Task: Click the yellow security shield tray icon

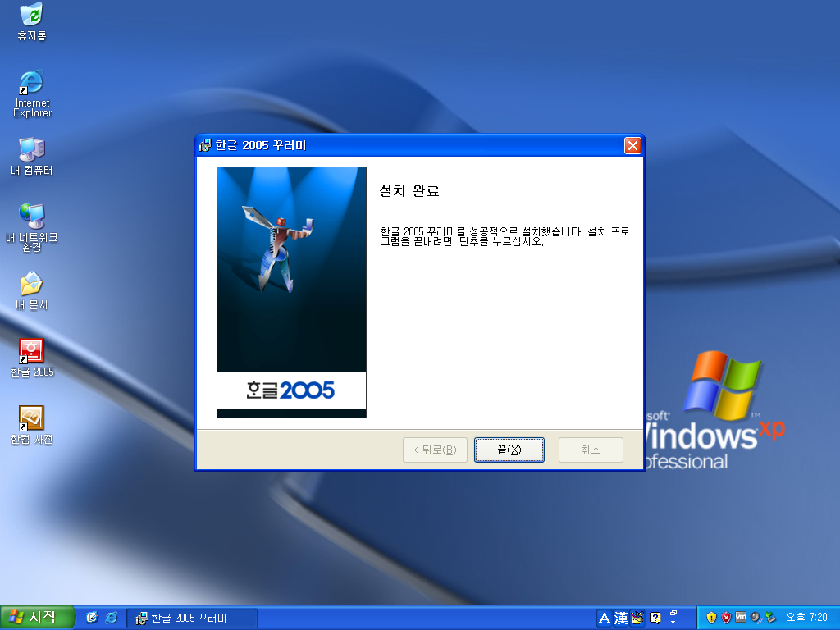Action: click(711, 618)
